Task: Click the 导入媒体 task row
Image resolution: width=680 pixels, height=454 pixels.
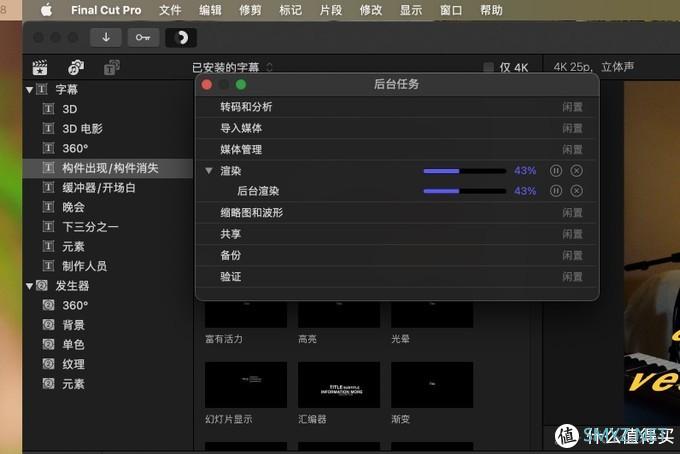Action: click(x=397, y=128)
